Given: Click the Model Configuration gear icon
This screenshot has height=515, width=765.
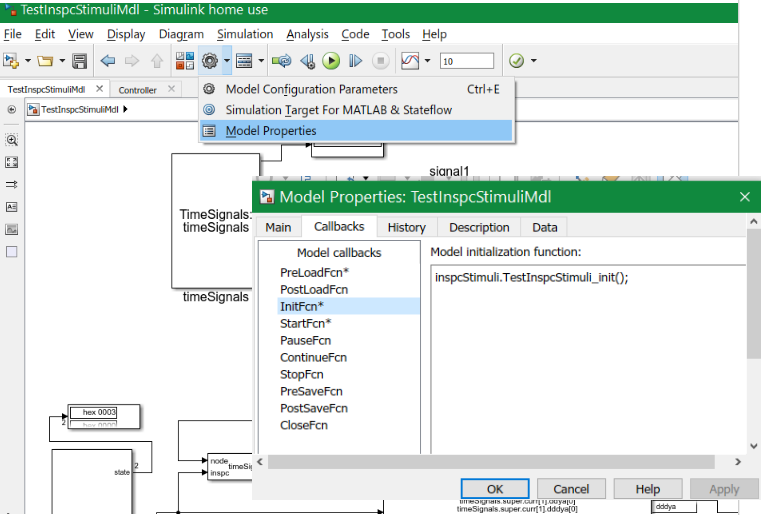Looking at the screenshot, I should click(x=210, y=61).
